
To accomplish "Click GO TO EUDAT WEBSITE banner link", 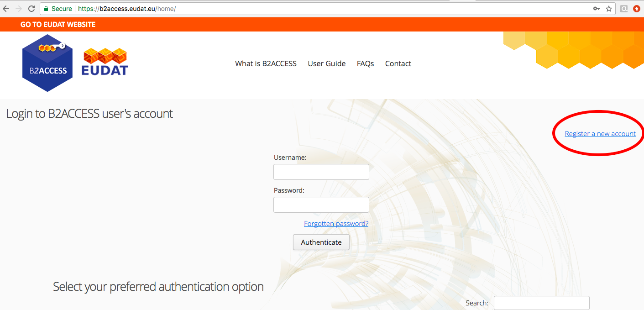I will point(58,24).
